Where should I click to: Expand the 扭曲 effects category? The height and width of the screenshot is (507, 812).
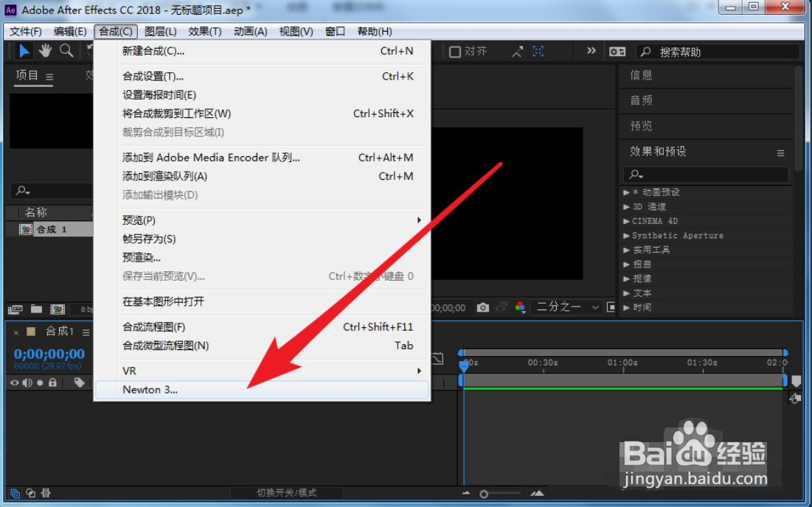pyautogui.click(x=626, y=265)
